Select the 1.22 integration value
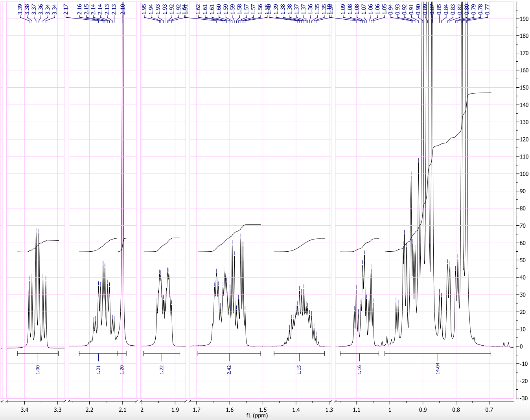530x420 pixels. [x=162, y=370]
